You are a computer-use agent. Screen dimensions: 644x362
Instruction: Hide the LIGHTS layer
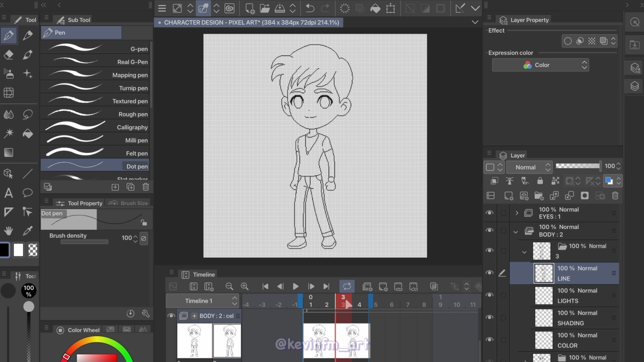(x=489, y=295)
